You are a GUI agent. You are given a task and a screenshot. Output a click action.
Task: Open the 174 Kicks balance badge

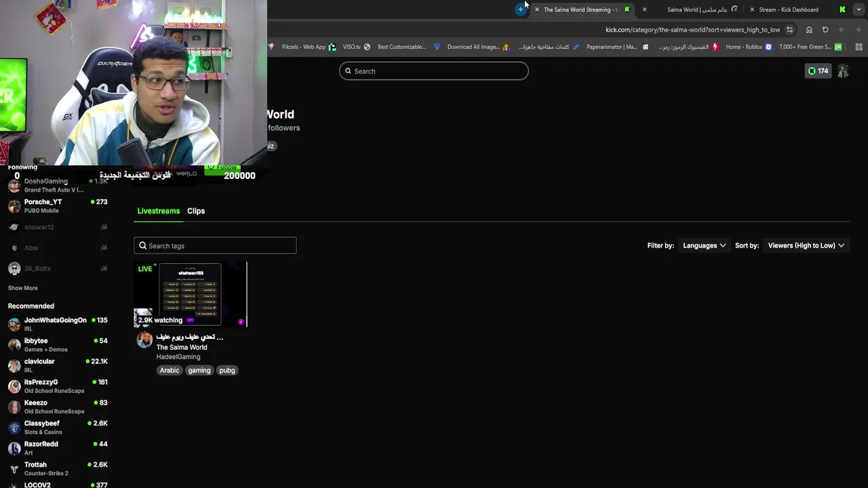818,71
